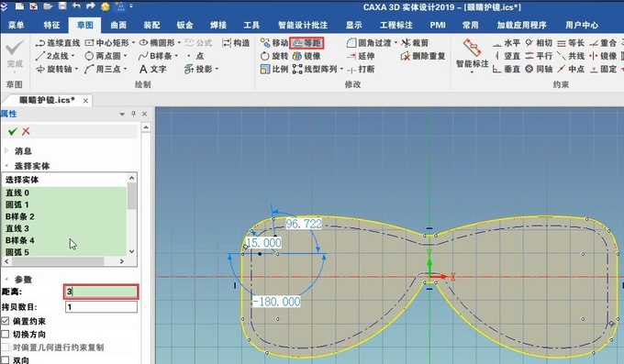624x364 pixels.
Task: Open the 圆角过渡 dropdown arrow
Action: pos(396,43)
